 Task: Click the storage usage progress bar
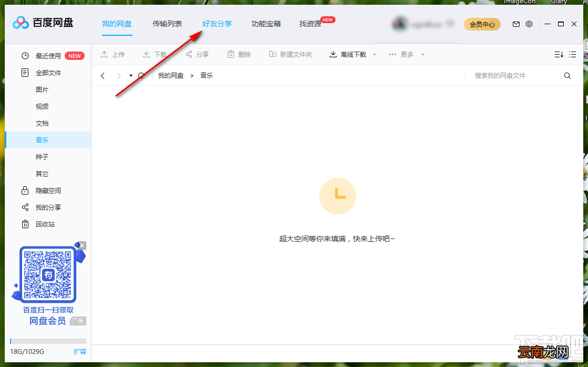[x=48, y=341]
